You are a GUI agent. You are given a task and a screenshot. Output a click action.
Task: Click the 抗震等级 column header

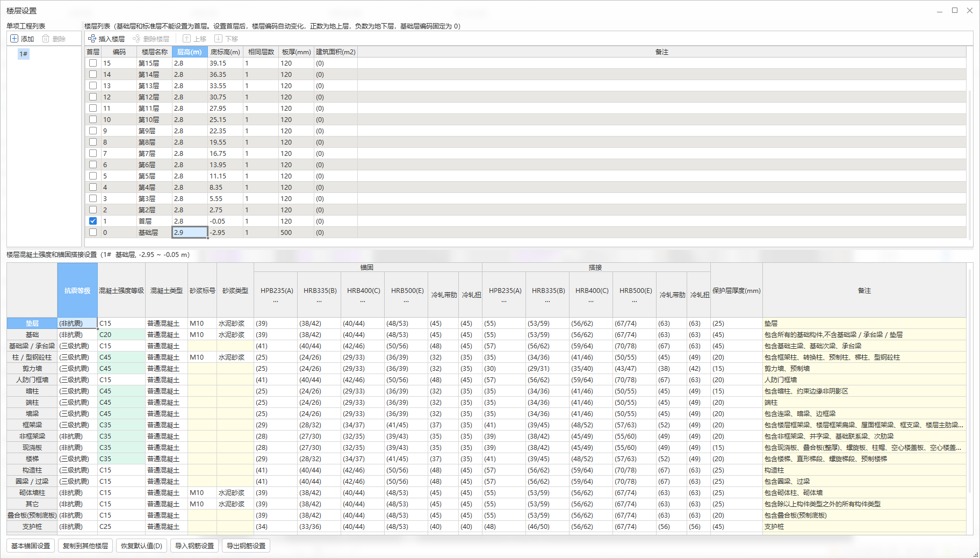[x=77, y=290]
